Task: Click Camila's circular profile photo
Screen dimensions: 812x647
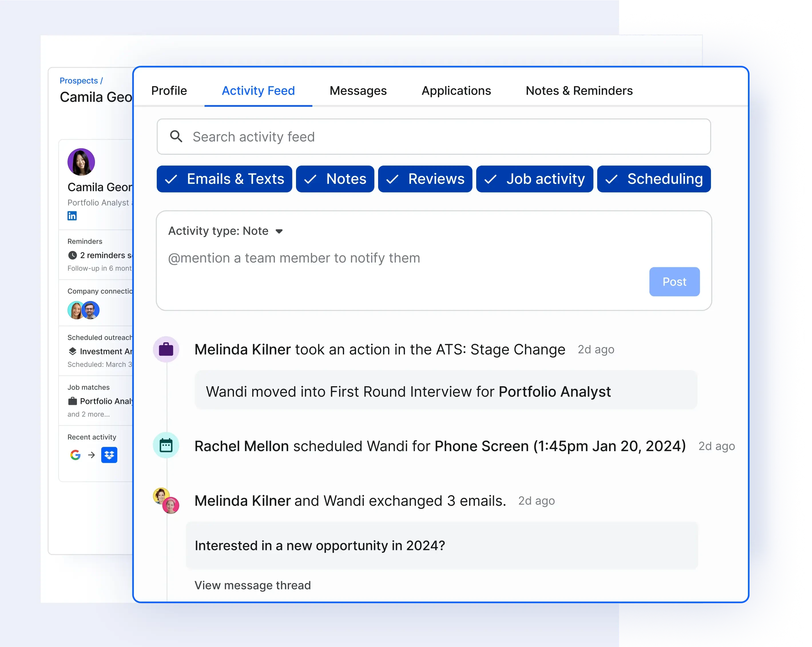Action: (x=81, y=162)
